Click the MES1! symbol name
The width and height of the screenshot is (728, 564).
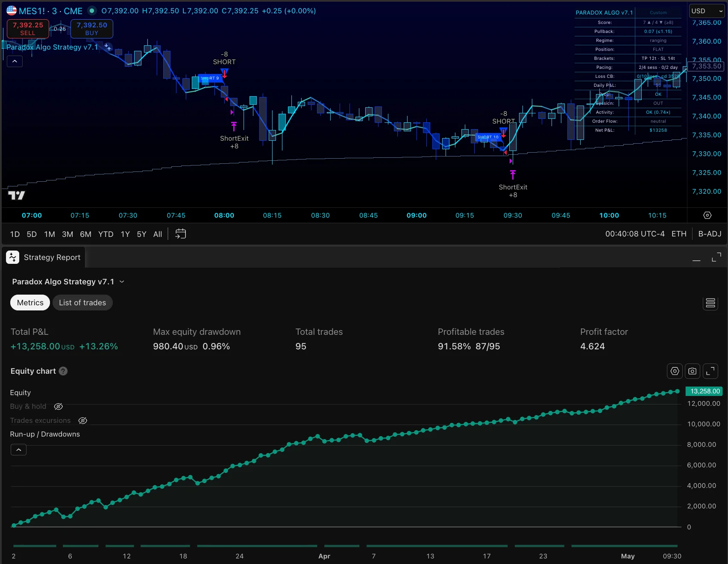click(x=32, y=11)
